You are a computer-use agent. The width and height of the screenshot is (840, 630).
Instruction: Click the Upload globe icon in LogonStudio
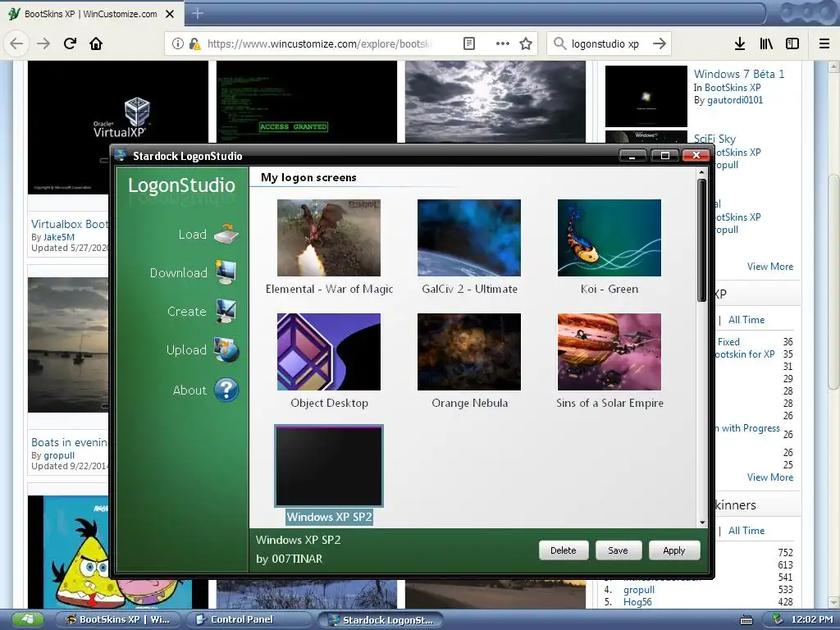[226, 349]
